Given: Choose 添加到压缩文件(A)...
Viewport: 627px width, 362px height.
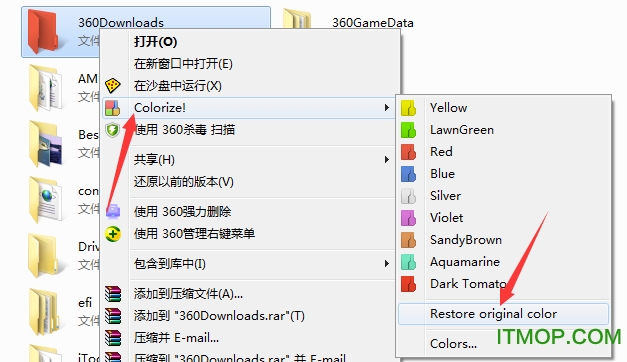Looking at the screenshot, I should [x=188, y=294].
